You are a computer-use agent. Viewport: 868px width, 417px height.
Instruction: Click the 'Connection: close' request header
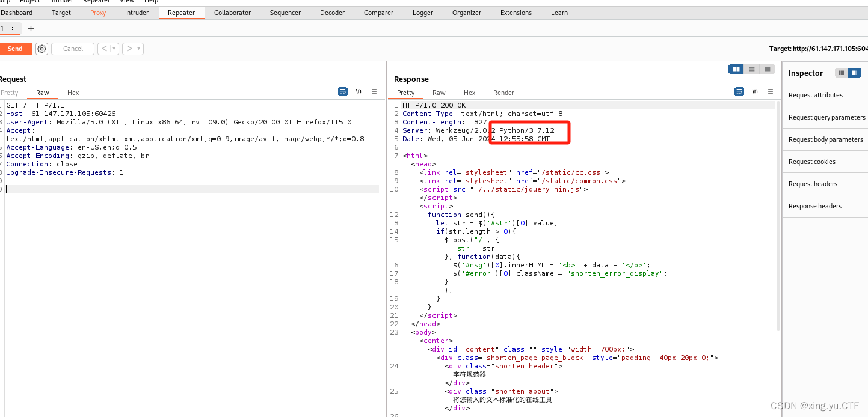(x=42, y=164)
